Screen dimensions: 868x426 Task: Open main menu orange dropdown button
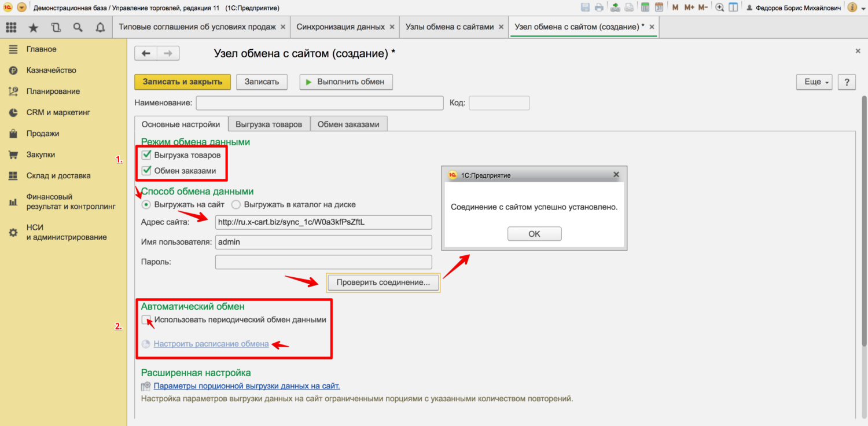(21, 8)
